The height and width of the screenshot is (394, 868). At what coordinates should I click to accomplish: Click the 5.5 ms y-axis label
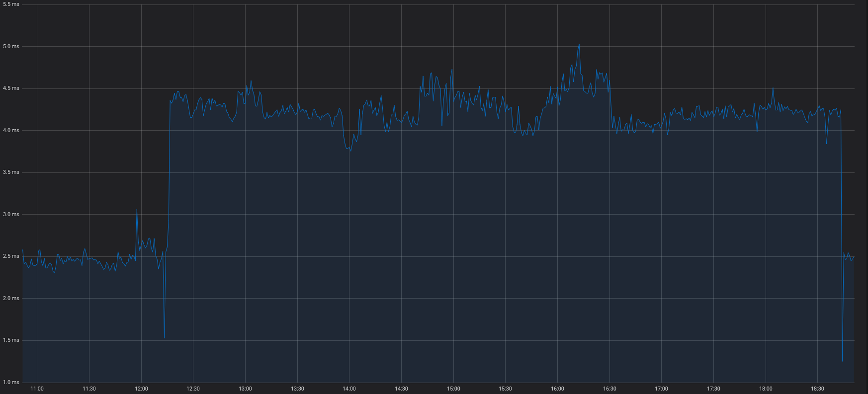pyautogui.click(x=10, y=4)
